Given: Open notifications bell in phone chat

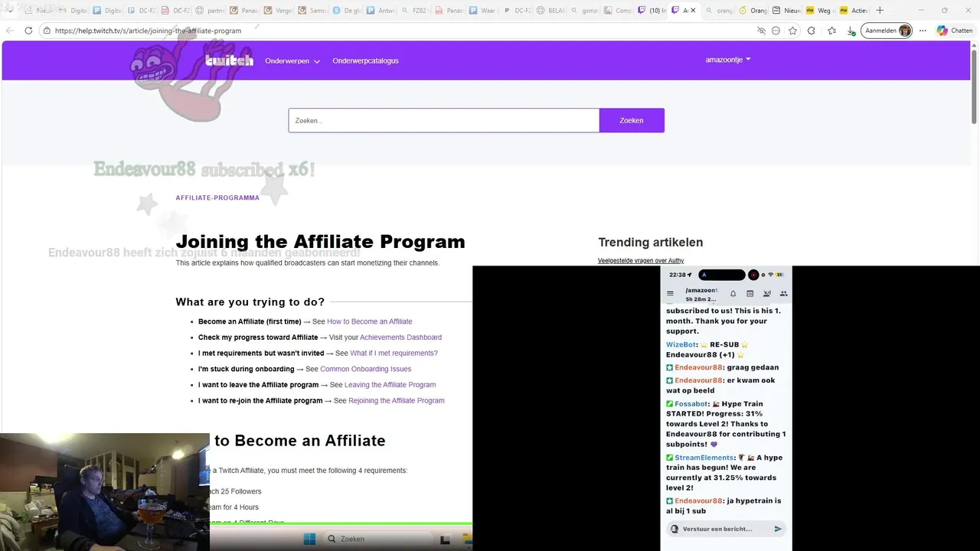Looking at the screenshot, I should [733, 294].
